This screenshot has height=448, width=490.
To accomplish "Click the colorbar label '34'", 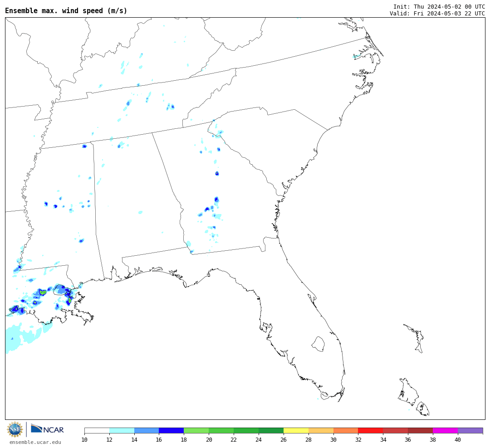I will click(383, 440).
